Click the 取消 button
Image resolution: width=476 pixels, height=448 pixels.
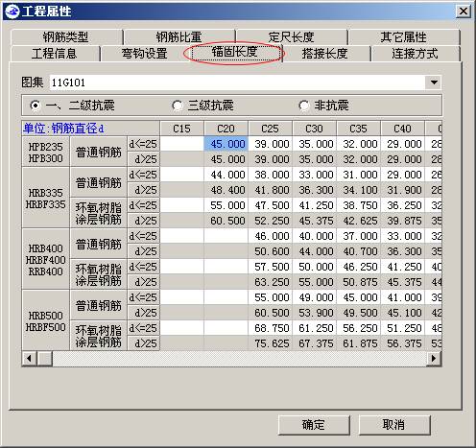(394, 425)
